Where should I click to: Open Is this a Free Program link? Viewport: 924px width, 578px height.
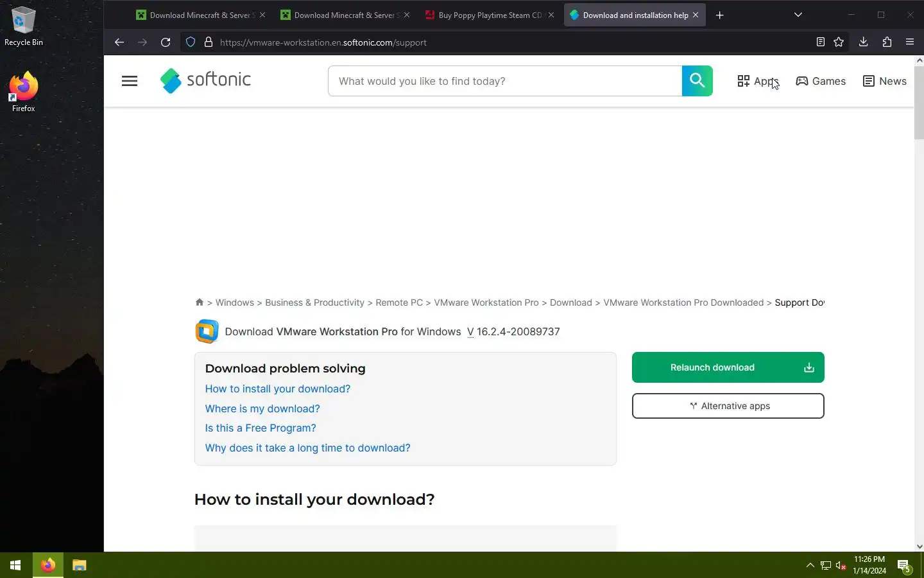point(261,428)
